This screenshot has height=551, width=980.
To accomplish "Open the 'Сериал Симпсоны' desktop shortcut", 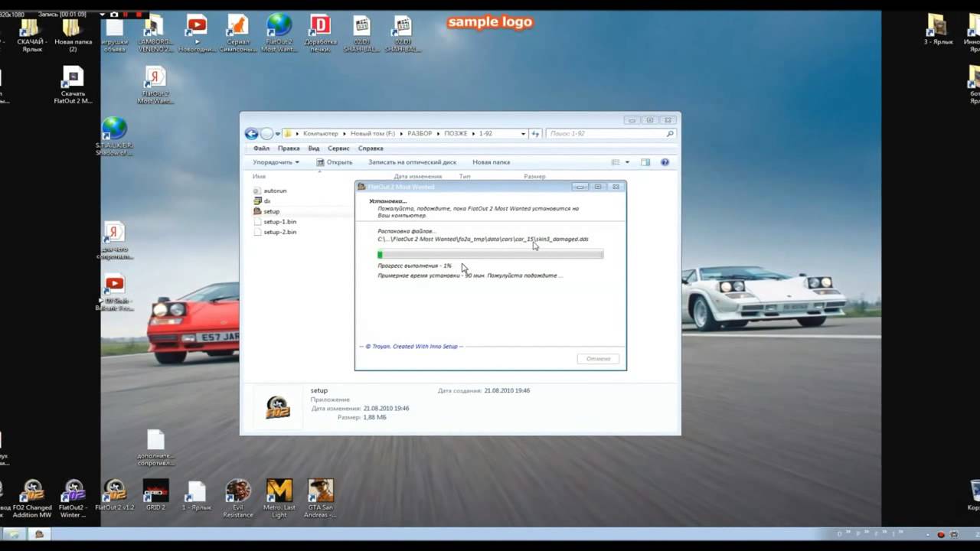I will click(238, 34).
